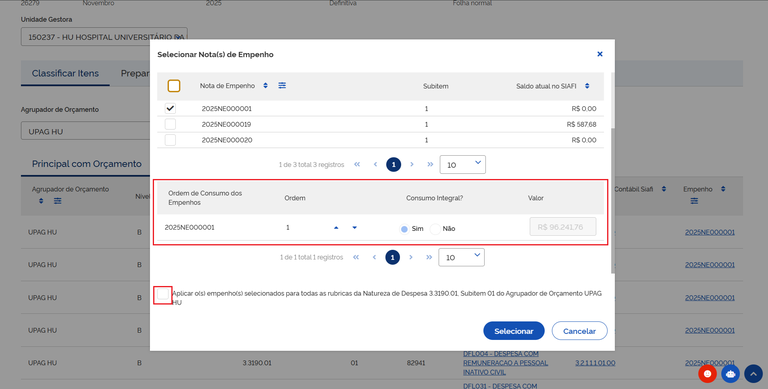This screenshot has height=389, width=768.
Task: Close the Selecionar Nota(s) de Empenho dialog
Action: [x=600, y=54]
